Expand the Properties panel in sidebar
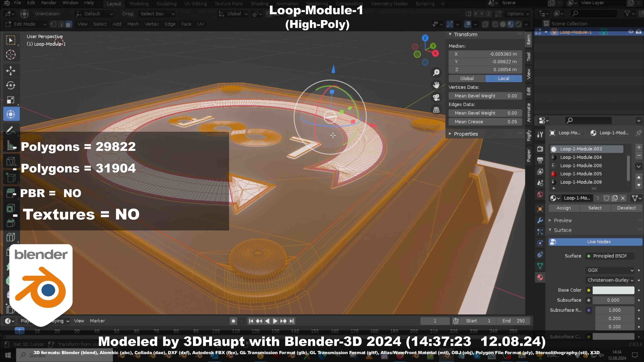 [x=466, y=134]
